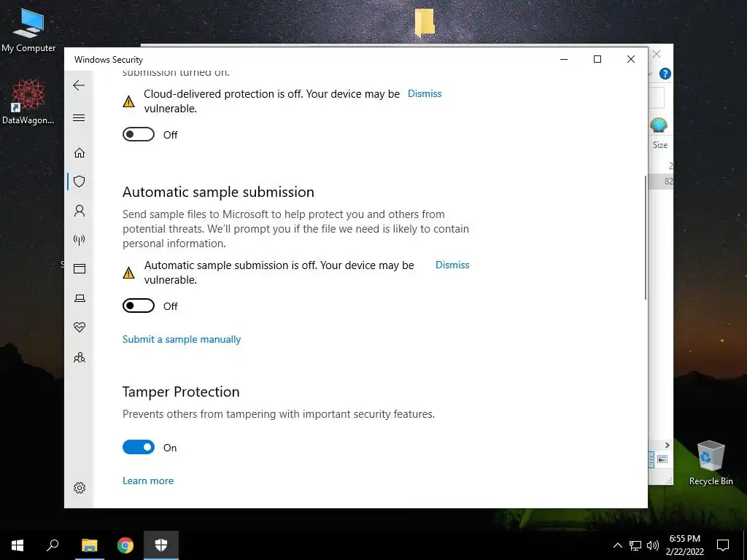The image size is (747, 560).
Task: Turn on Automatic sample submission toggle
Action: (x=138, y=306)
